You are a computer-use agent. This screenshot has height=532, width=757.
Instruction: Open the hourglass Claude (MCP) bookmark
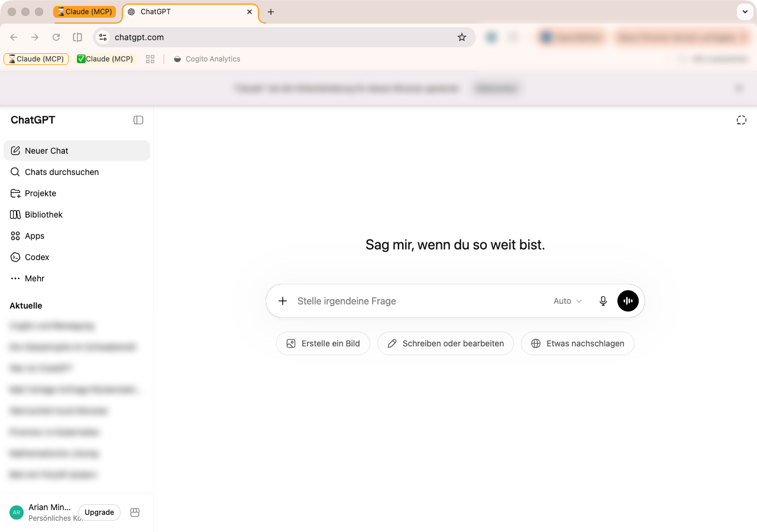click(x=36, y=59)
